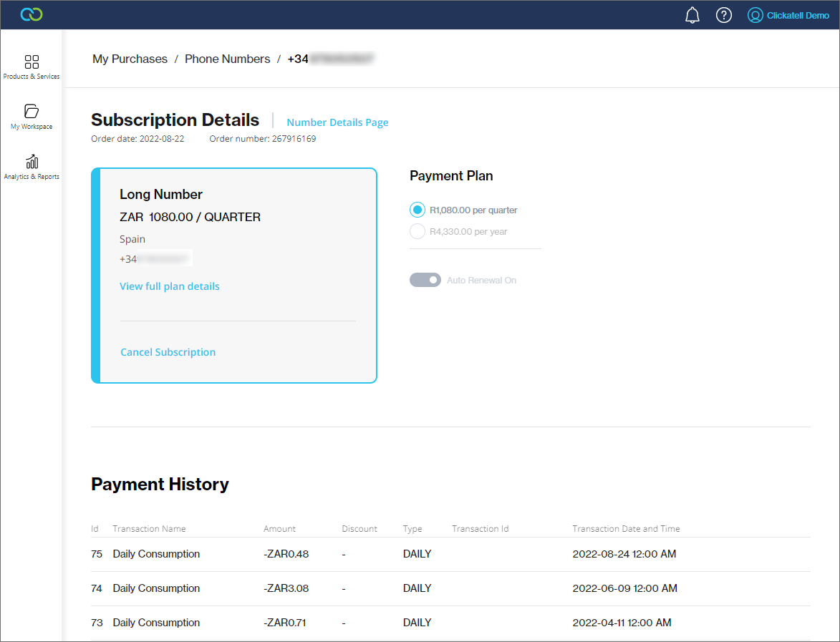Go to Phone Numbers breadcrumb

coord(227,59)
